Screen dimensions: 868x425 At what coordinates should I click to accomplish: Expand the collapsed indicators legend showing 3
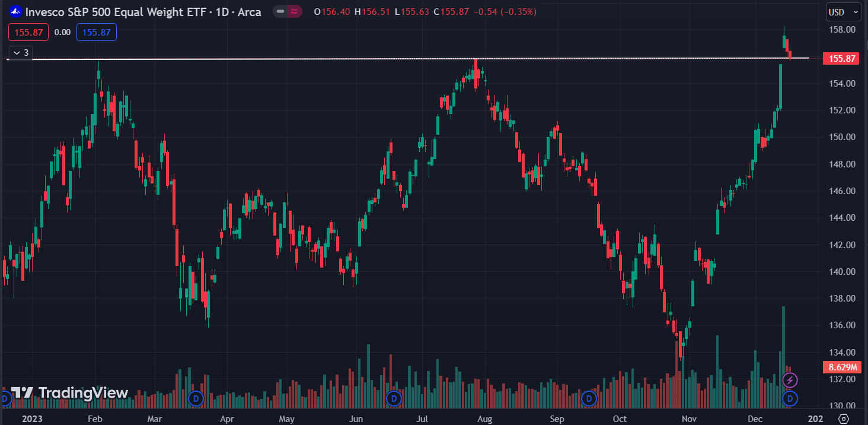click(20, 53)
